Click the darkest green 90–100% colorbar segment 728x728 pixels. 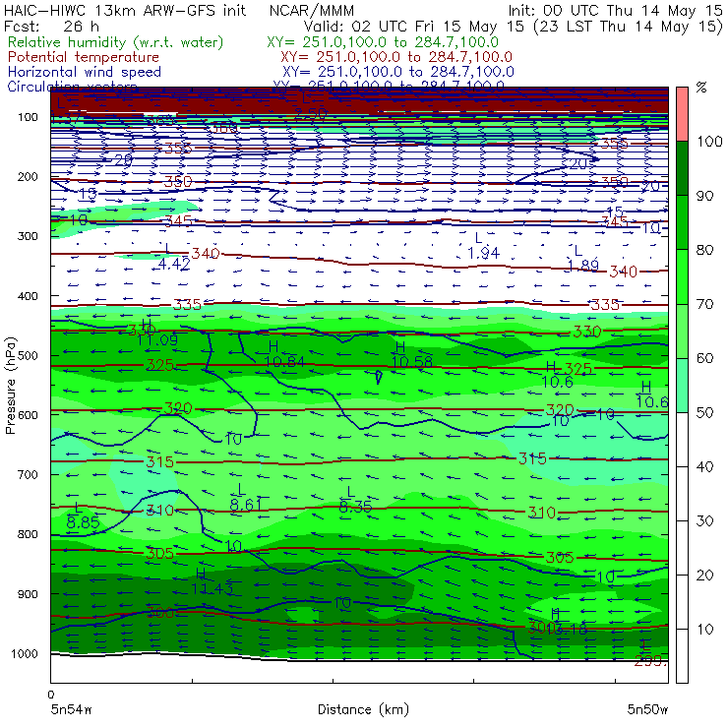[x=682, y=168]
